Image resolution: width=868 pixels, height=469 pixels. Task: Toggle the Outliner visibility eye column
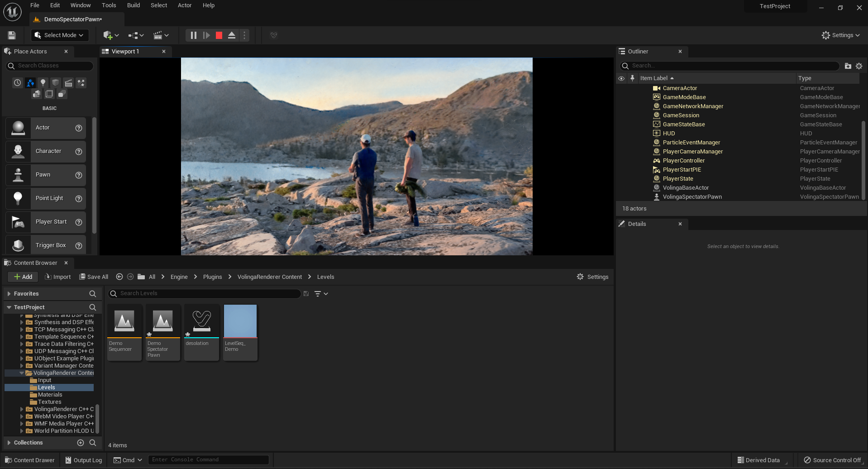pyautogui.click(x=621, y=78)
